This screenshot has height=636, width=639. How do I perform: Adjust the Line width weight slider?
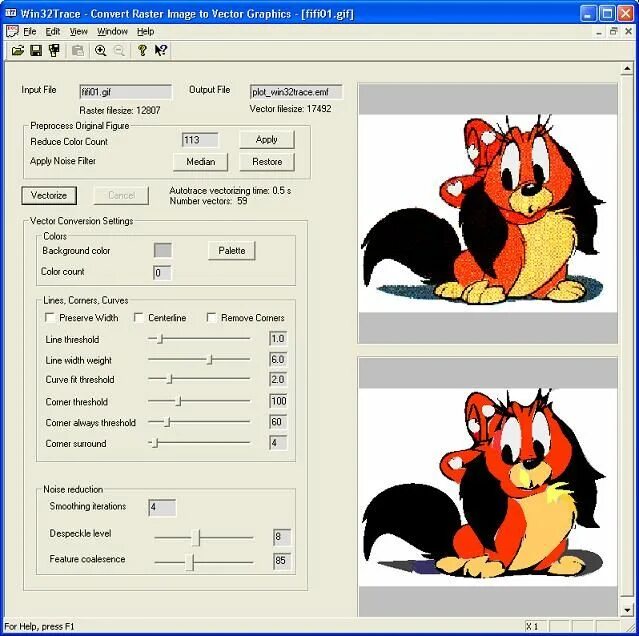(x=199, y=359)
